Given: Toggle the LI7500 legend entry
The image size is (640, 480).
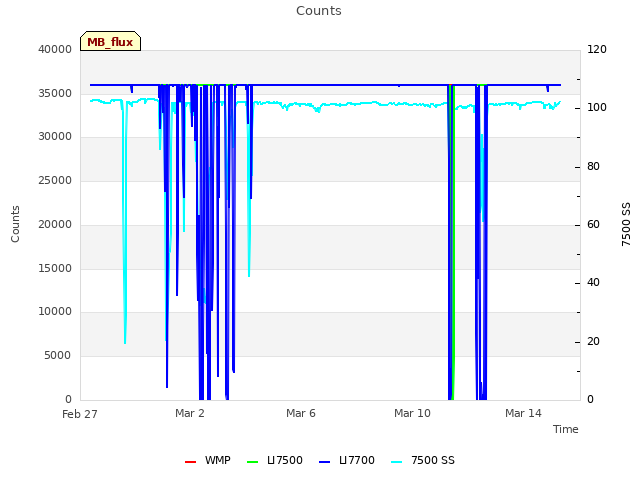Looking at the screenshot, I should tap(275, 460).
